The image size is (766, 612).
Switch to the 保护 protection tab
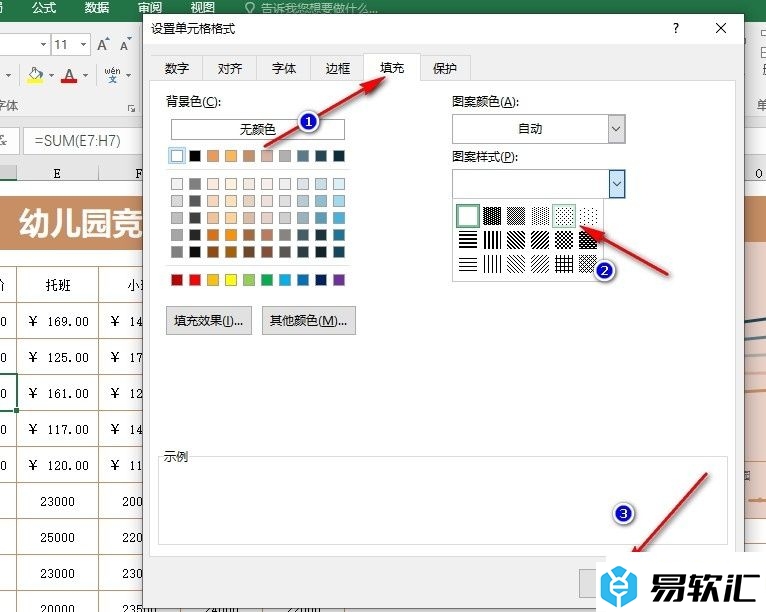pyautogui.click(x=445, y=68)
